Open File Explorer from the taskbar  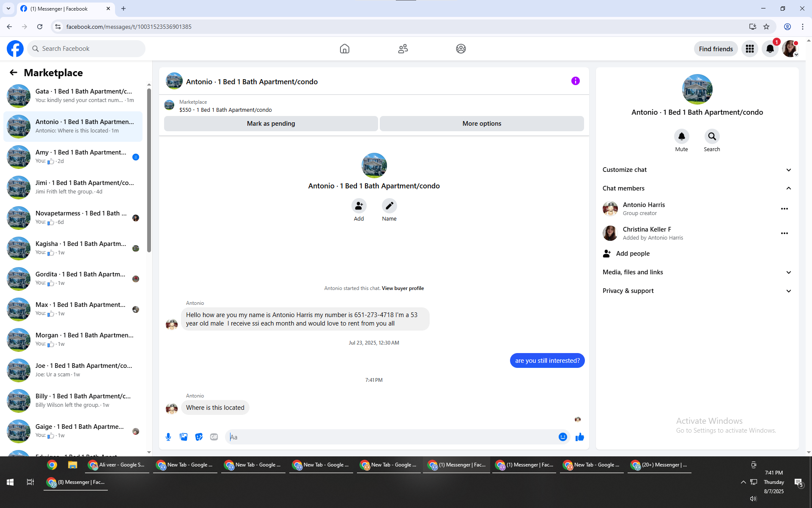point(73,465)
